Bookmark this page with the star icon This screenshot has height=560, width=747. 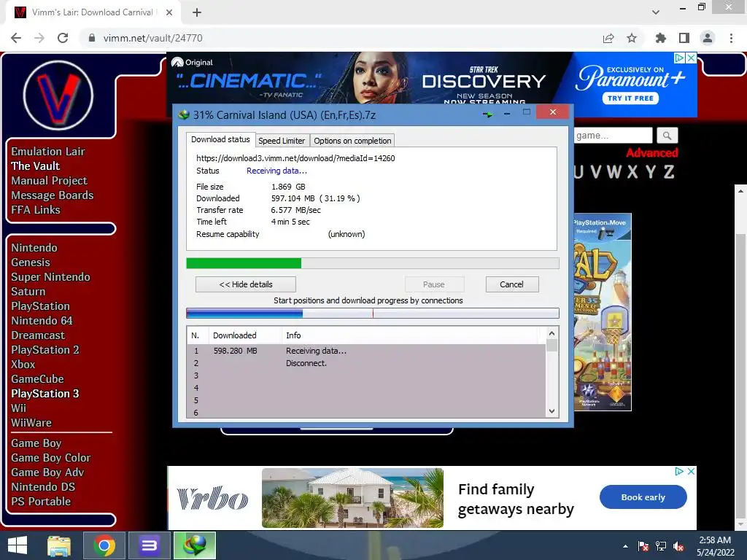tap(632, 38)
